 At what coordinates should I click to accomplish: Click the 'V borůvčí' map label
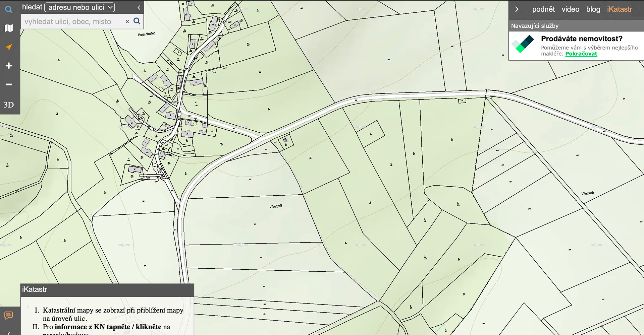coord(276,206)
